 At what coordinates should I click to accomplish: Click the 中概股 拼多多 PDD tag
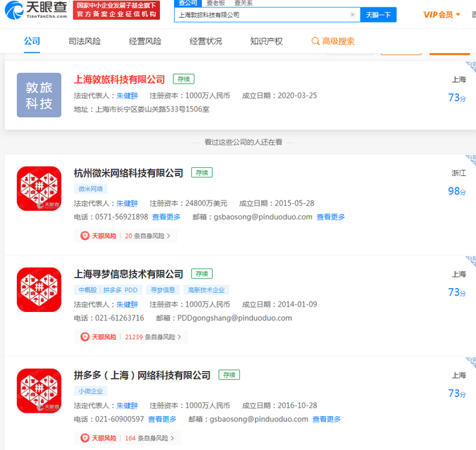coord(108,290)
